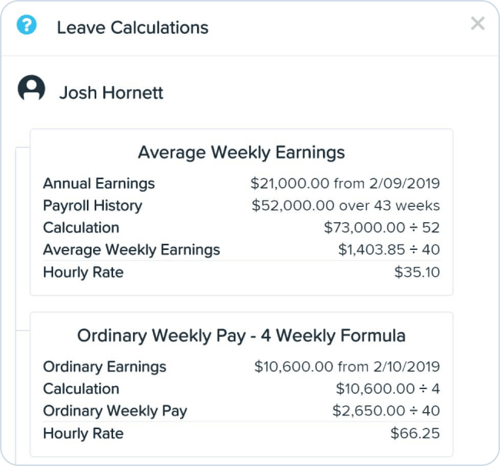
Task: Click the $73,000.00 ÷ 52 calculation value
Action: pos(382,228)
